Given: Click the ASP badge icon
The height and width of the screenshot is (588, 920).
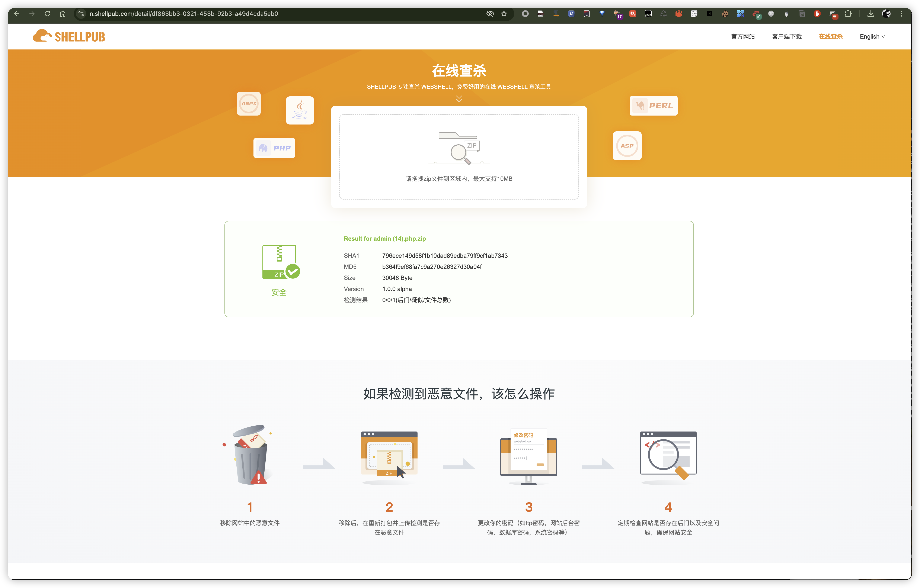Looking at the screenshot, I should [627, 146].
